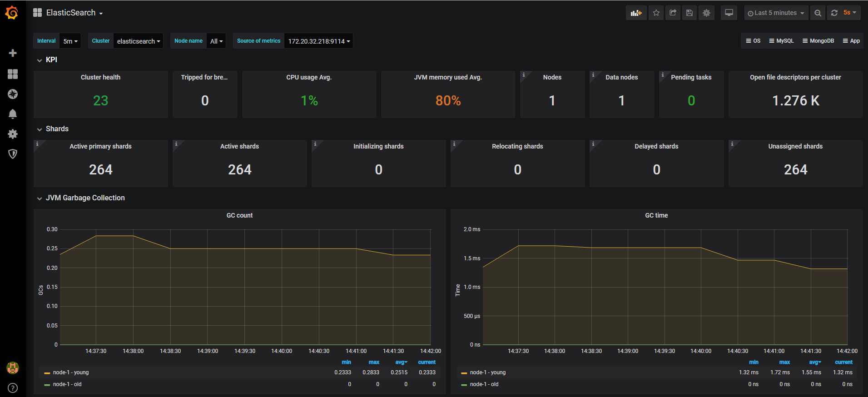Open the App dashboards link menu
Screen dimensions: 868x397
pyautogui.click(x=851, y=41)
